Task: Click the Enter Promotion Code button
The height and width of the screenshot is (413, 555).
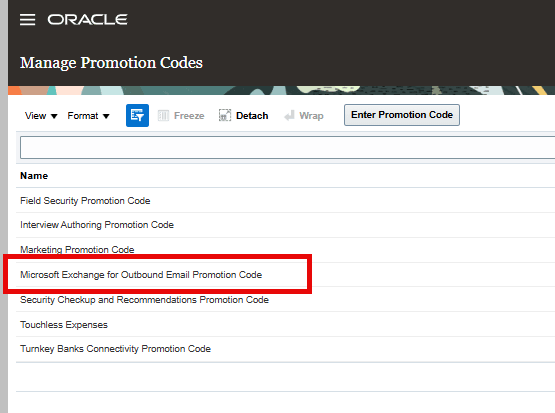Action: click(402, 115)
